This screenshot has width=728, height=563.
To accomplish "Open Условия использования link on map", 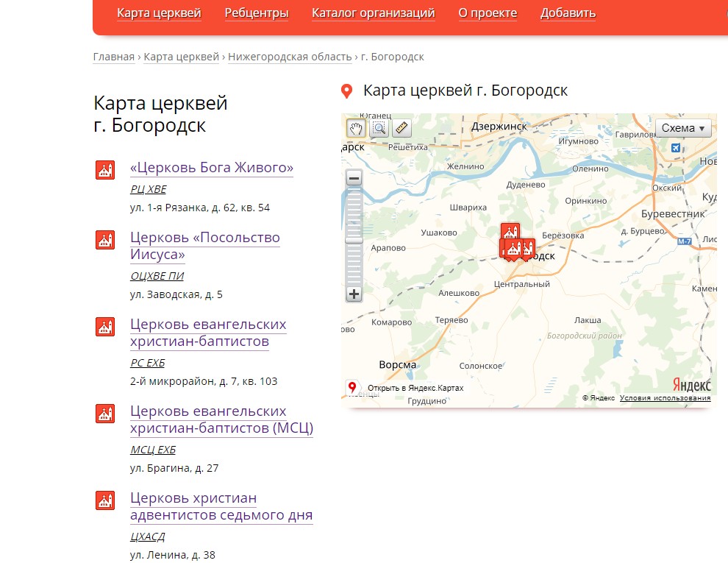I will [x=665, y=398].
